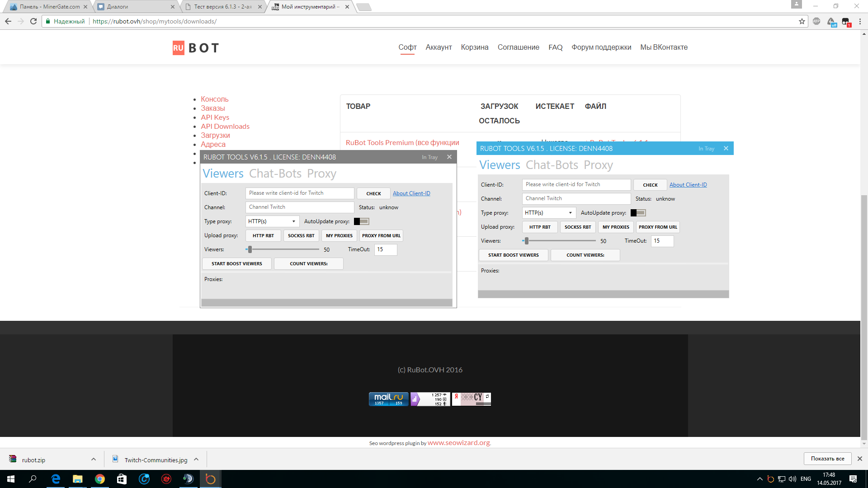Open Chrome from the Windows taskbar
This screenshot has height=488, width=868.
(x=99, y=479)
